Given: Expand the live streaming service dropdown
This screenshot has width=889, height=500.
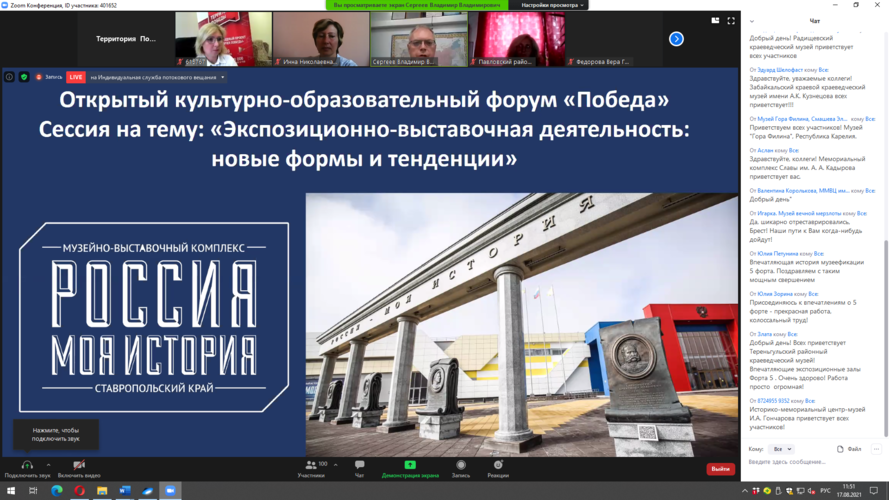Looking at the screenshot, I should [x=223, y=77].
